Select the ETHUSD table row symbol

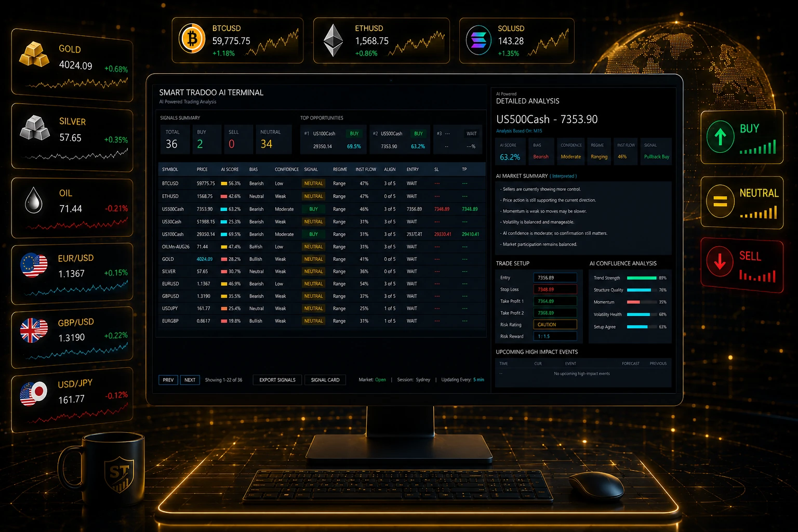tap(170, 196)
